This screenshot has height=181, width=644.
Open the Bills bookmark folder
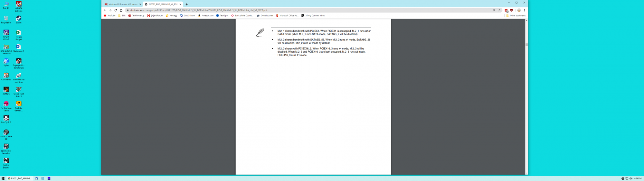(x=122, y=15)
